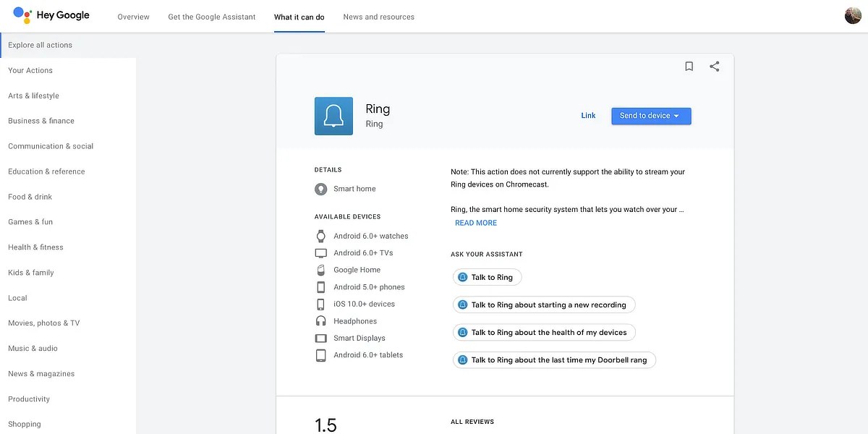Click the Link button for Ring
The image size is (868, 434).
tap(588, 115)
